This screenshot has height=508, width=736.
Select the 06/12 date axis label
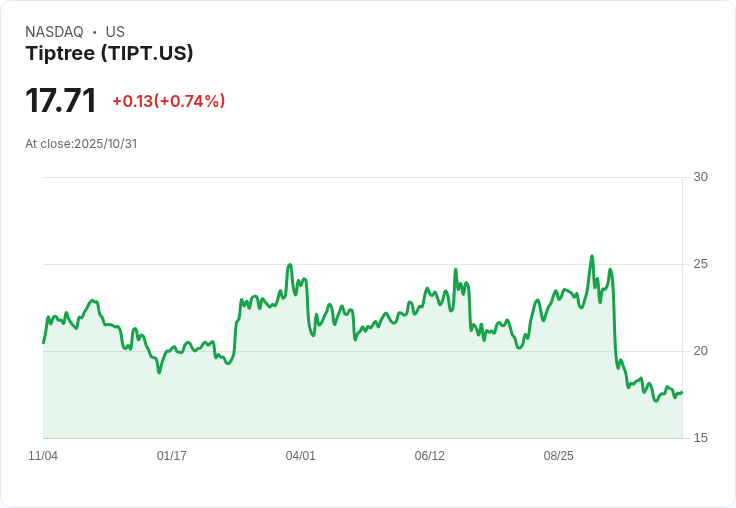click(x=430, y=456)
